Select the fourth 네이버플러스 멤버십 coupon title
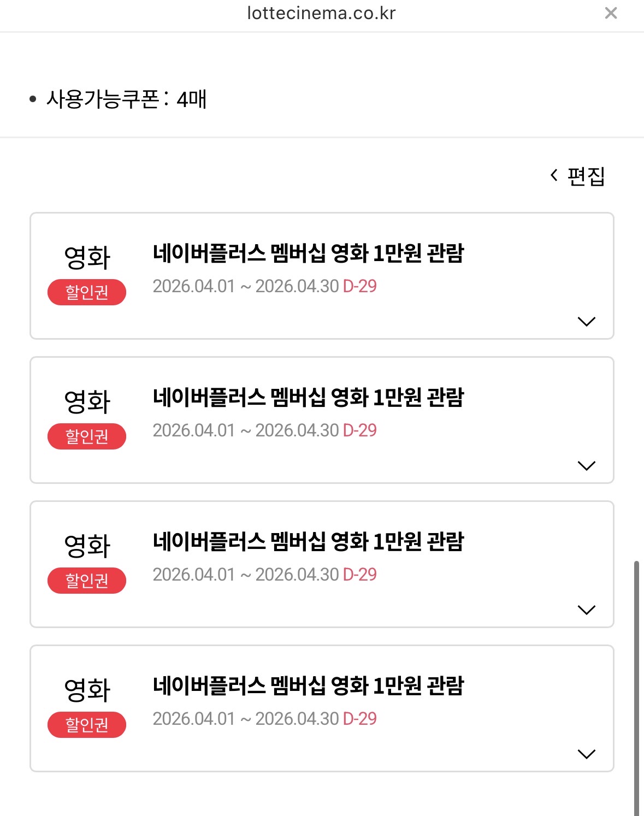The width and height of the screenshot is (644, 816). pyautogui.click(x=308, y=685)
